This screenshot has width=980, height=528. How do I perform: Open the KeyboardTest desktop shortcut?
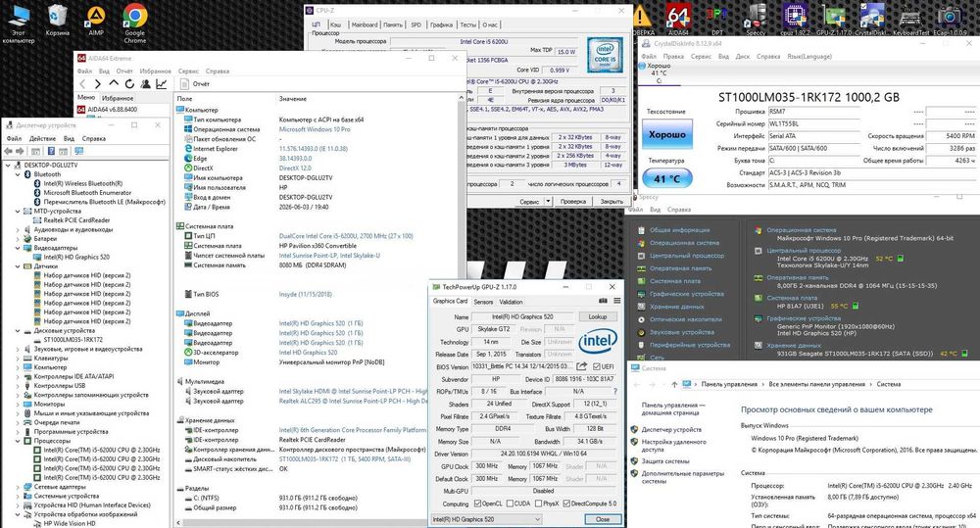[910, 20]
